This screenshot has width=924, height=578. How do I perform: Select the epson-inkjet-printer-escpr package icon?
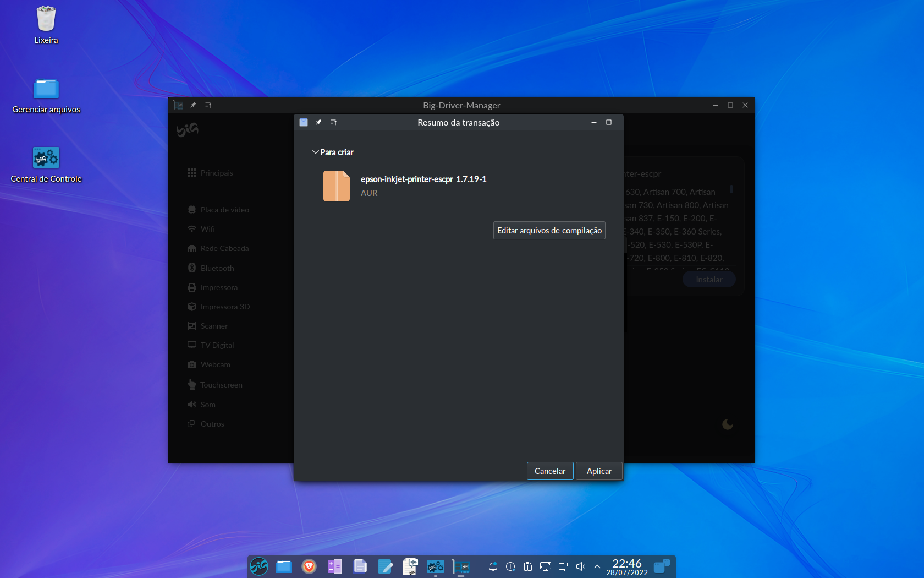point(337,186)
